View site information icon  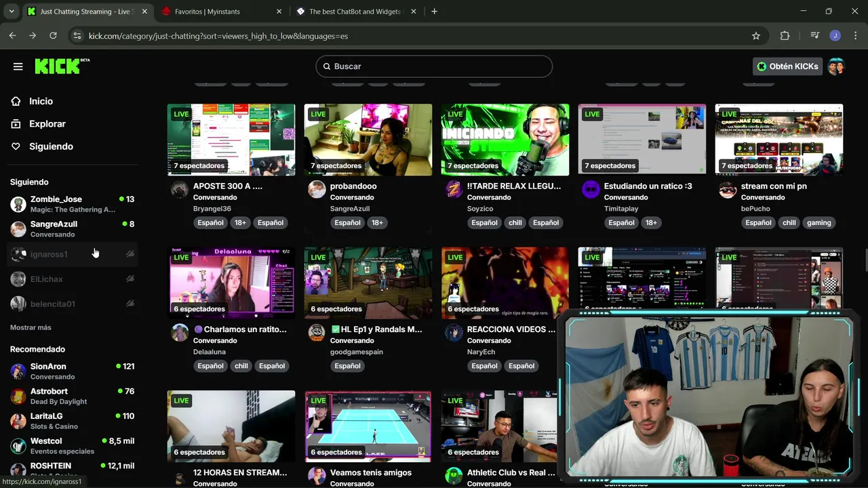tap(77, 36)
